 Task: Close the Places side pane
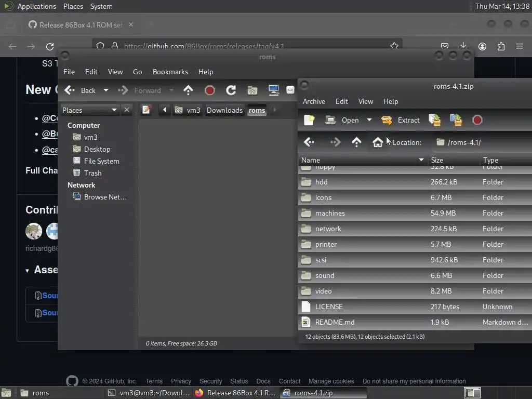(x=127, y=110)
